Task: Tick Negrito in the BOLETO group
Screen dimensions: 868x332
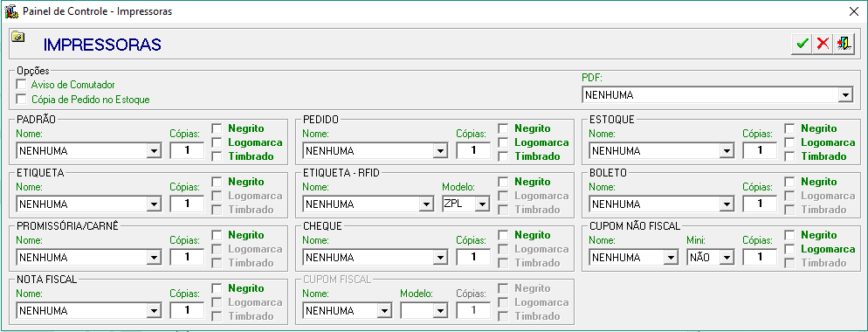Action: click(789, 182)
